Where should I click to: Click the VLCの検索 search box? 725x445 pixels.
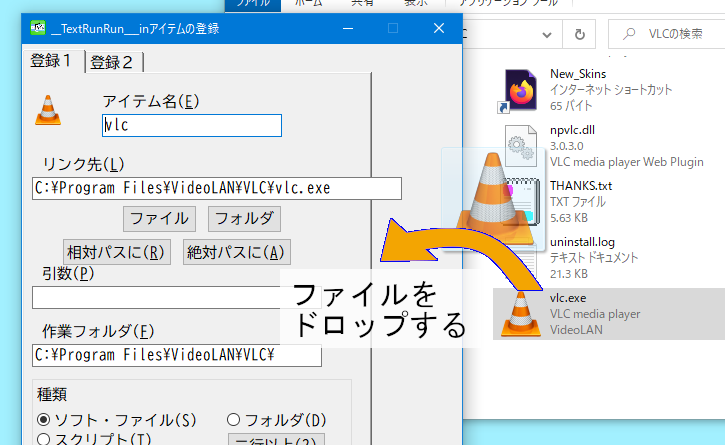coord(667,34)
